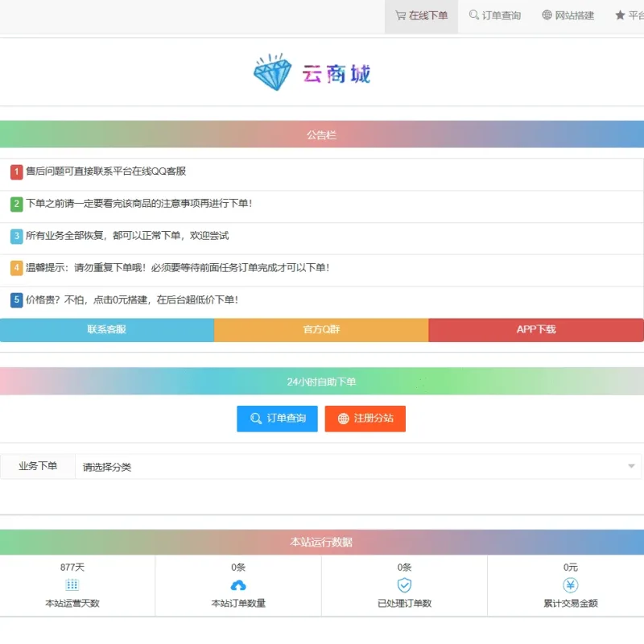This screenshot has width=644, height=644.
Task: Click the star icon in top navigation
Action: 620,15
